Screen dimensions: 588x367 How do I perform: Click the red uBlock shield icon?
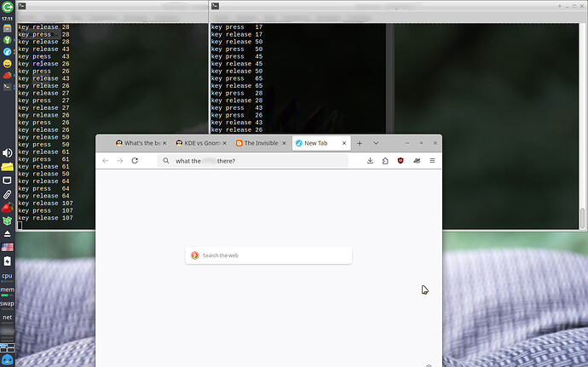pyautogui.click(x=401, y=161)
